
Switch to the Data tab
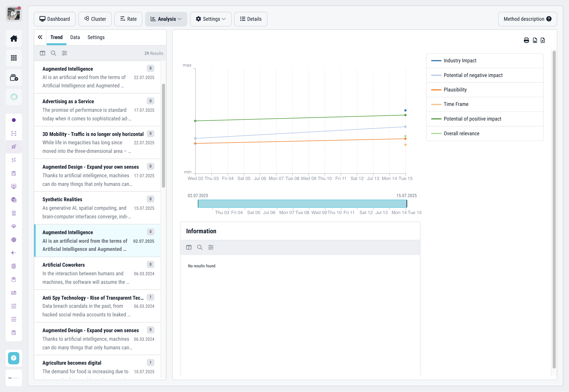pos(75,37)
